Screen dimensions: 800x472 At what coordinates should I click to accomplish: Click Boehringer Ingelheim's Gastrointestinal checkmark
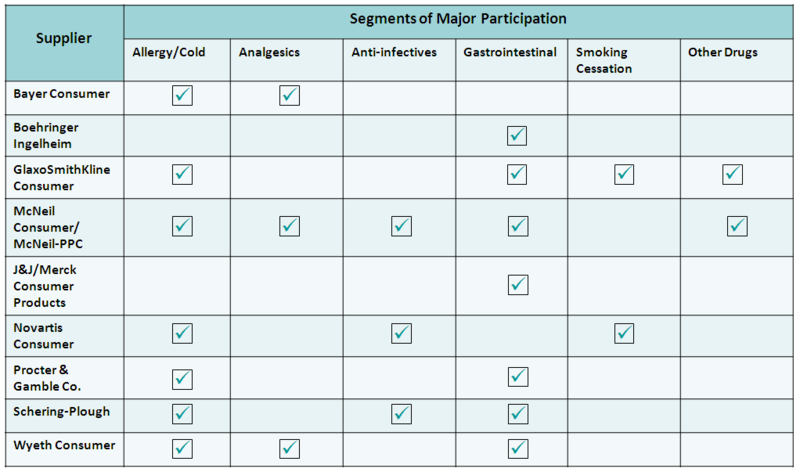(517, 136)
